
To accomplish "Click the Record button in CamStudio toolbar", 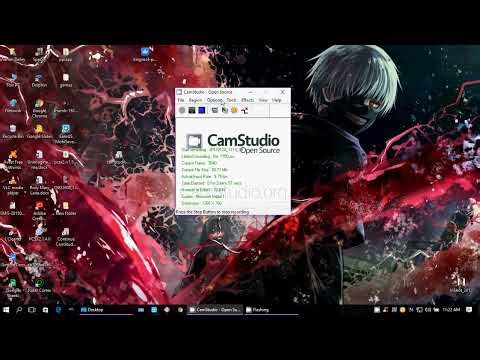I will (182, 110).
